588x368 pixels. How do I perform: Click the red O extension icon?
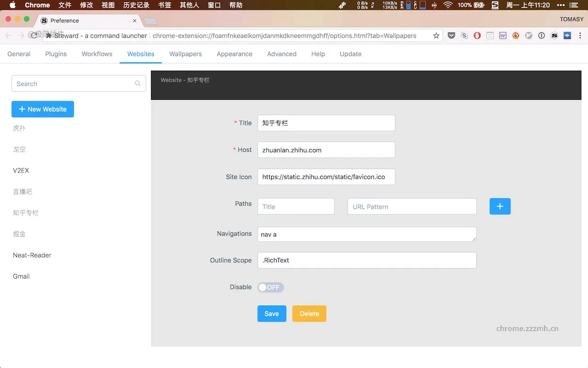coord(477,35)
